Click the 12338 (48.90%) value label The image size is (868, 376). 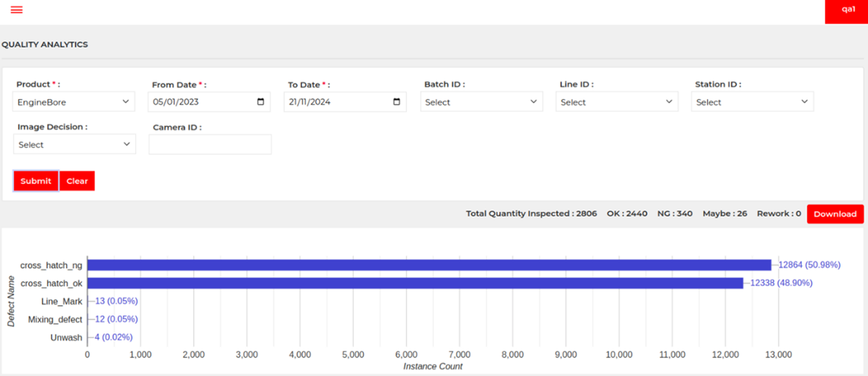coord(781,283)
